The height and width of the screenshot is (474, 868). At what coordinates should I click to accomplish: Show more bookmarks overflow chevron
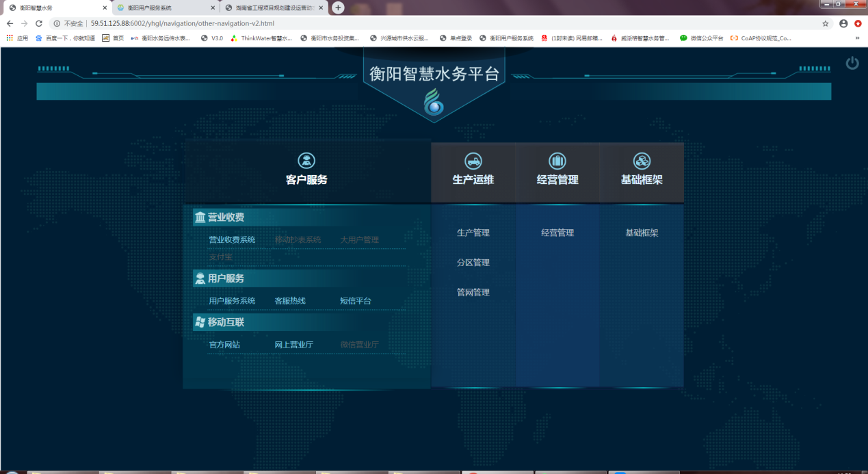pos(857,38)
